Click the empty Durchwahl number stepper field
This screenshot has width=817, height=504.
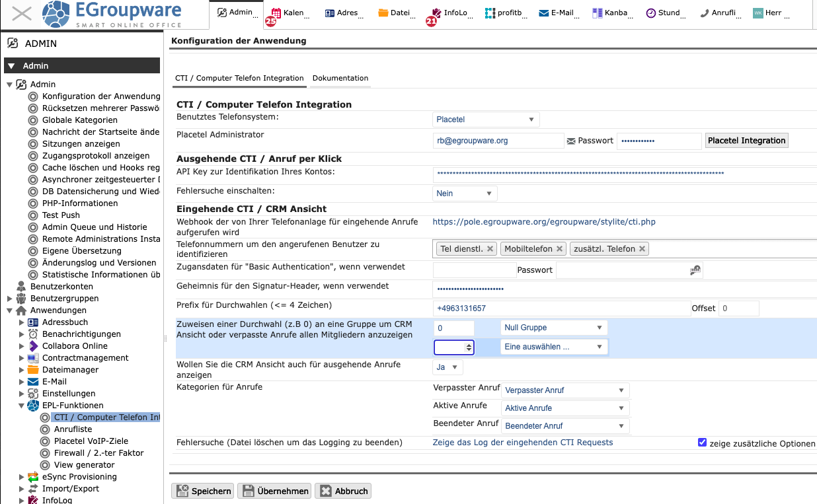click(453, 347)
